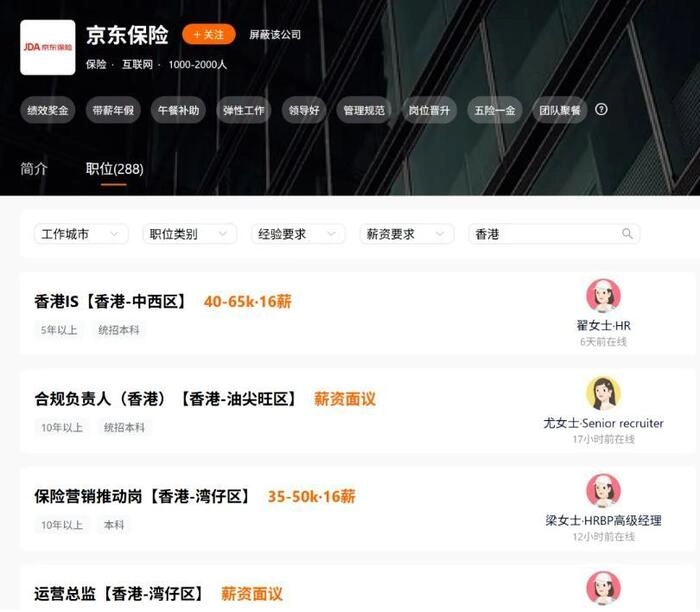This screenshot has height=612, width=700.
Task: Expand the 经验要求 dropdown
Action: 298,234
